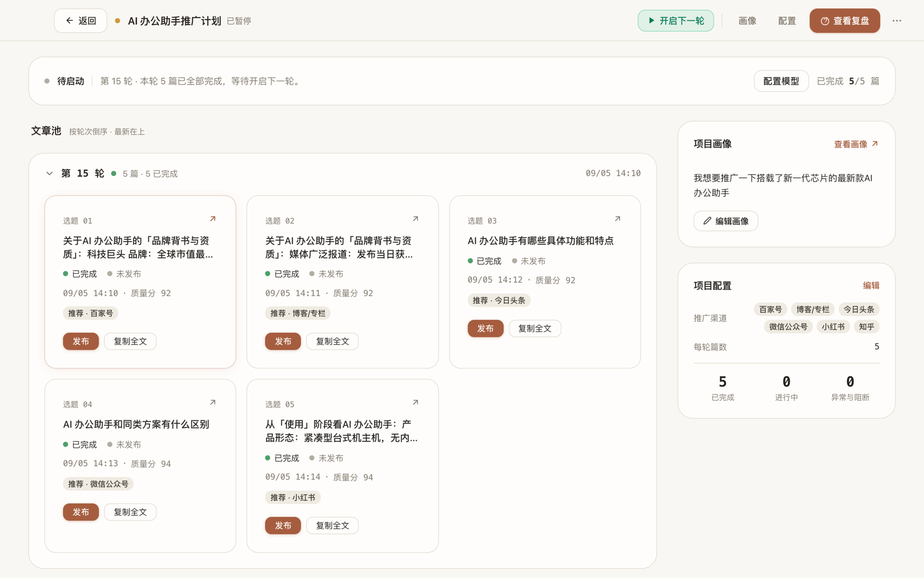Image resolution: width=924 pixels, height=578 pixels.
Task: Open 查看画像 link in project profile
Action: [x=856, y=144]
